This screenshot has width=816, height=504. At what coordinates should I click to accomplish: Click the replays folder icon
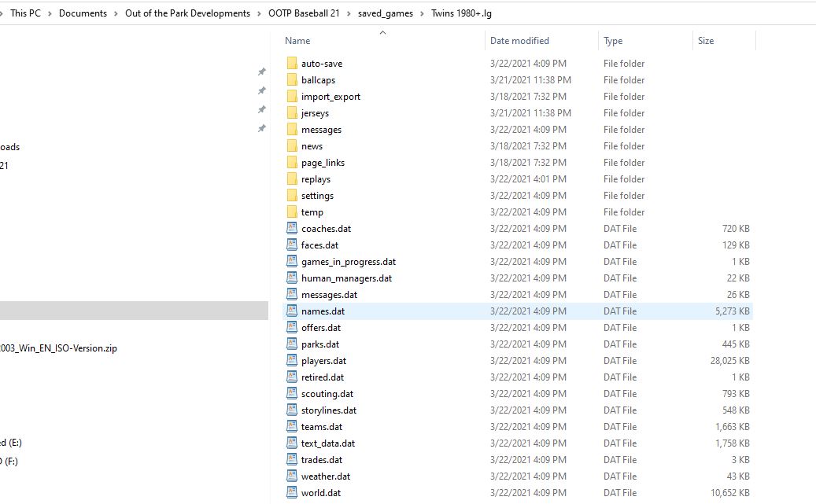pos(292,179)
